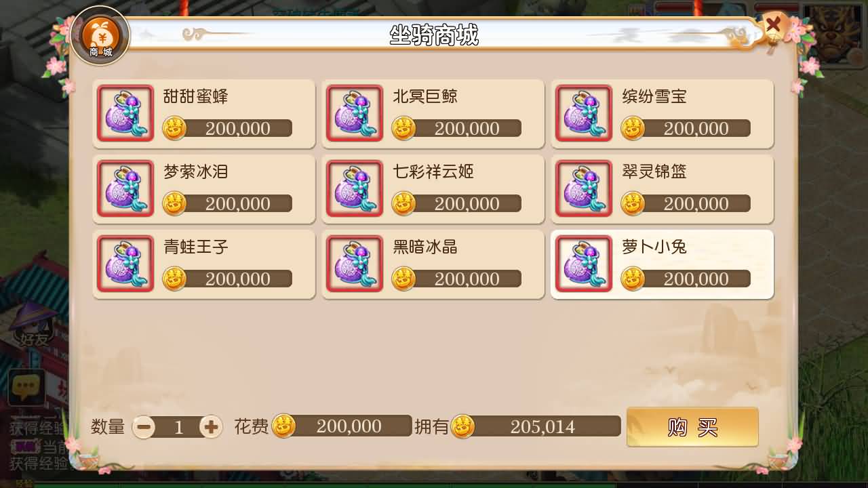Open the 商城 shop icon

100,37
